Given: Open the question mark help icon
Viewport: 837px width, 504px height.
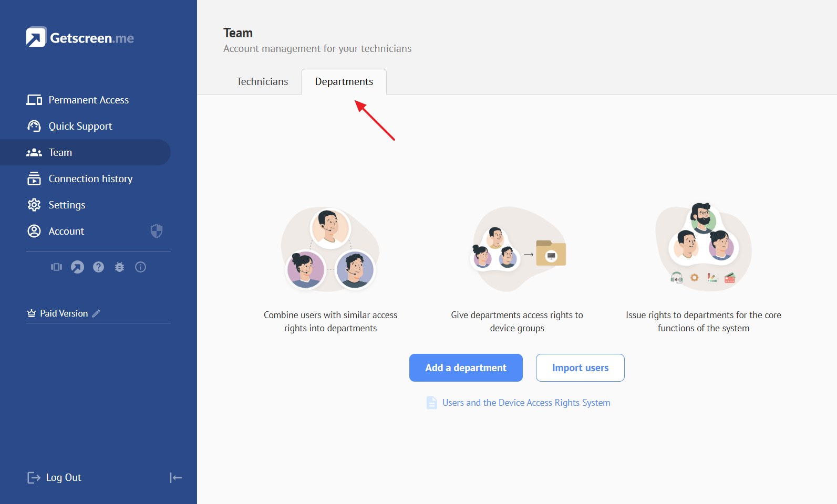Looking at the screenshot, I should 98,267.
